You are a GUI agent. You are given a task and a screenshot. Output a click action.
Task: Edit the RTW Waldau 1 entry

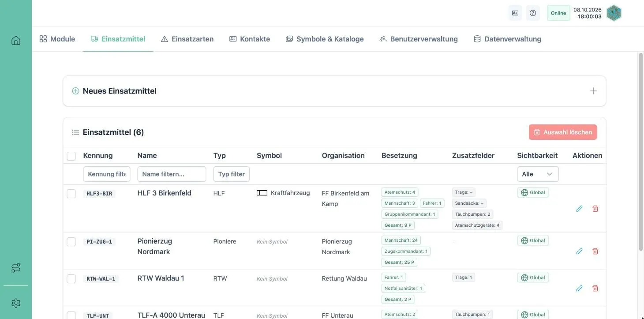[579, 288]
